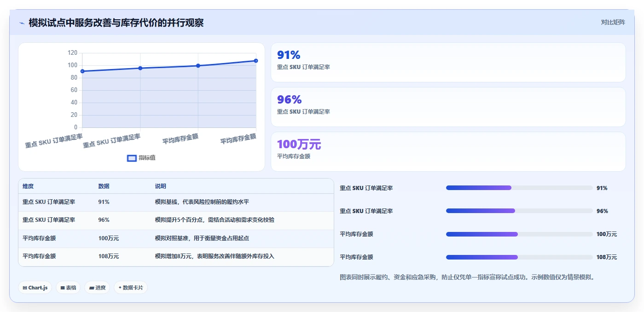644x312 pixels.
Task: Click the description starting with 模拟对照基准
Action: [202, 238]
